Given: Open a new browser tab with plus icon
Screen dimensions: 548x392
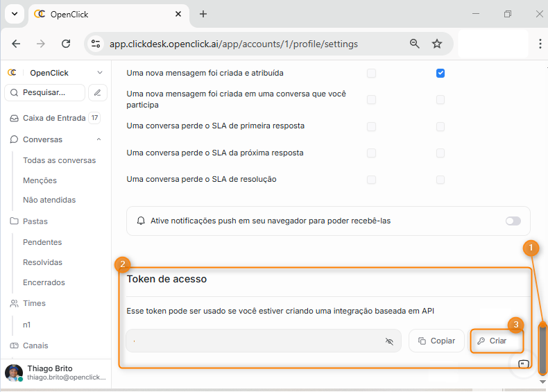Looking at the screenshot, I should [203, 14].
